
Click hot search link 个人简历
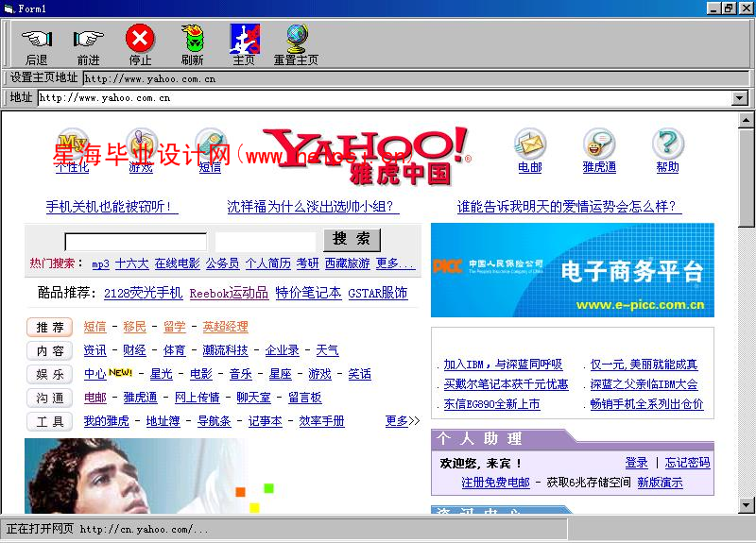coord(267,263)
